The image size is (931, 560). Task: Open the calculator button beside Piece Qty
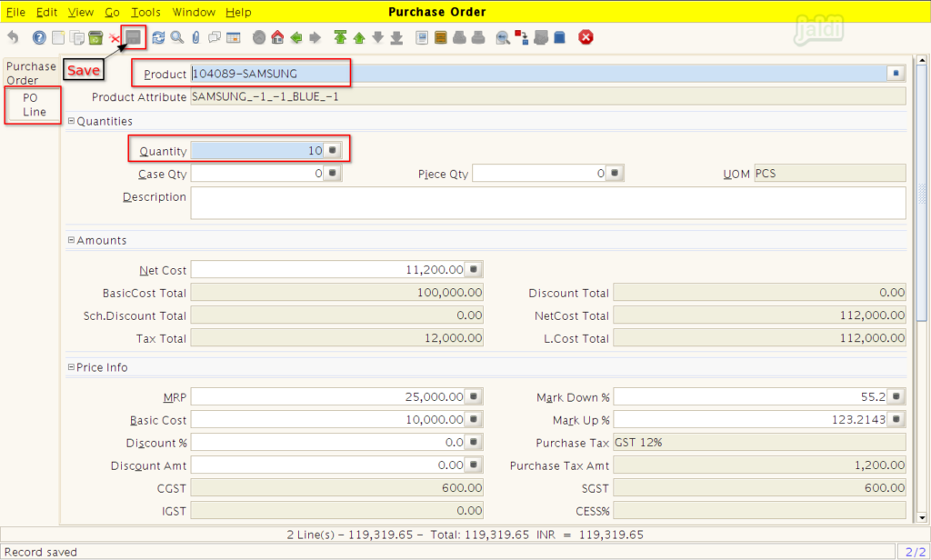[x=615, y=174]
